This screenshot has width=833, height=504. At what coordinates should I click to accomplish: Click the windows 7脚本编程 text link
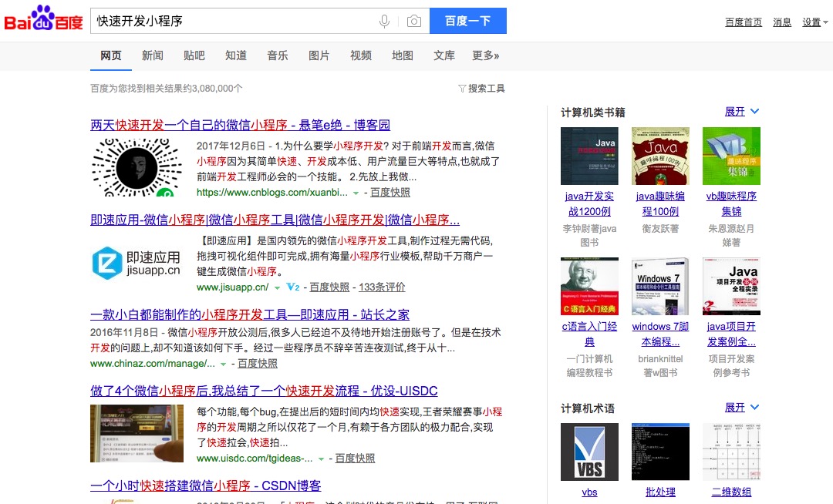pos(660,334)
